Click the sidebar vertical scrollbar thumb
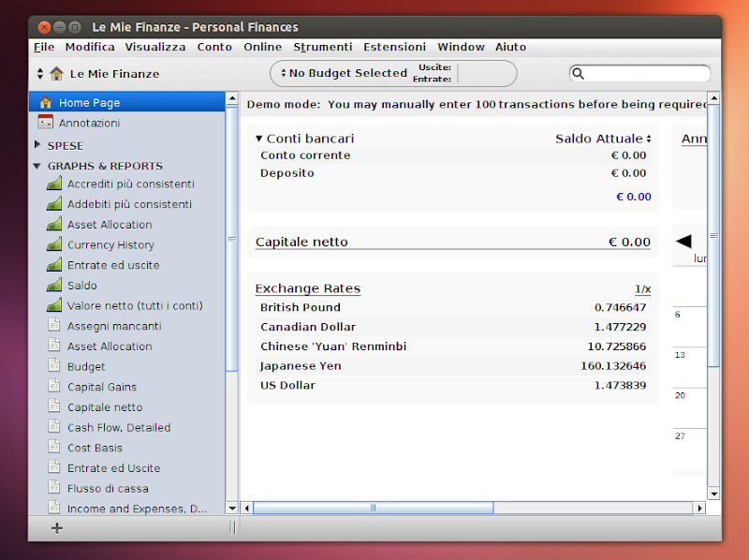 pyautogui.click(x=231, y=239)
